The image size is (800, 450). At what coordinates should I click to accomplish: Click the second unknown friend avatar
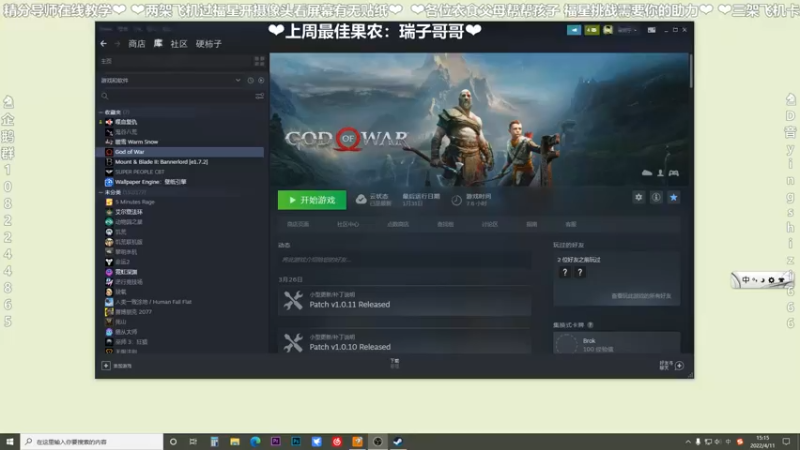click(580, 272)
